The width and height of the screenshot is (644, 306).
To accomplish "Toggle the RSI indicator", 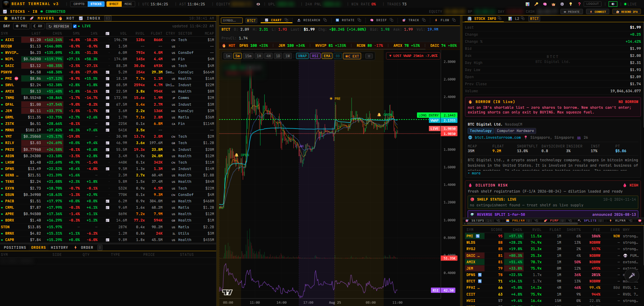I will click(x=315, y=56).
